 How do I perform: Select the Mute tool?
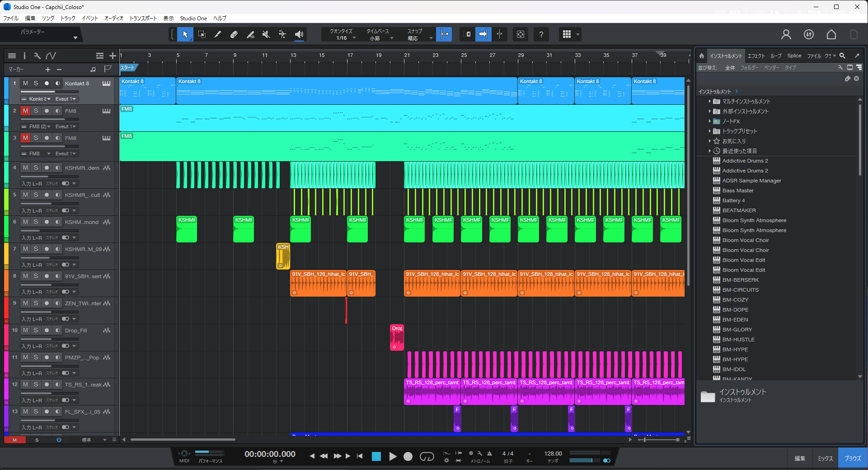click(267, 34)
